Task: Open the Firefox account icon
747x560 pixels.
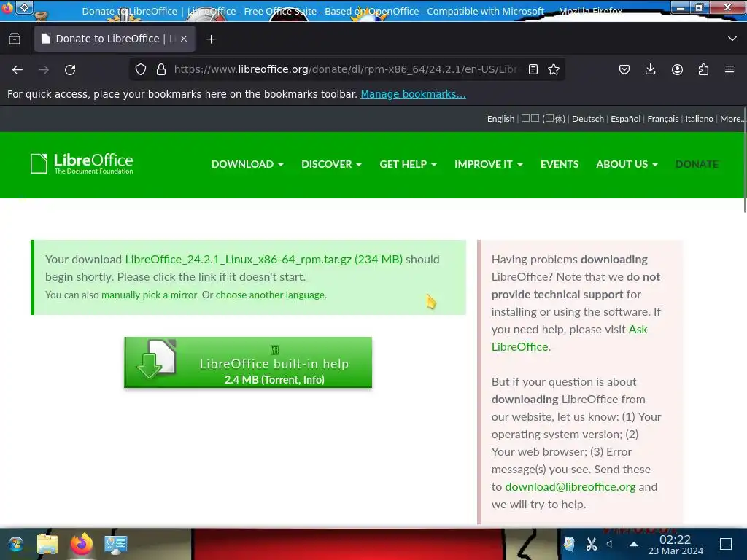Action: 677,69
